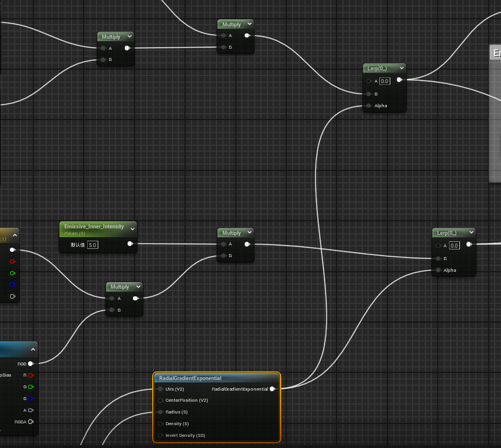Select the lower Lerp(0,,) node title
The image size is (501, 448).
(x=447, y=233)
